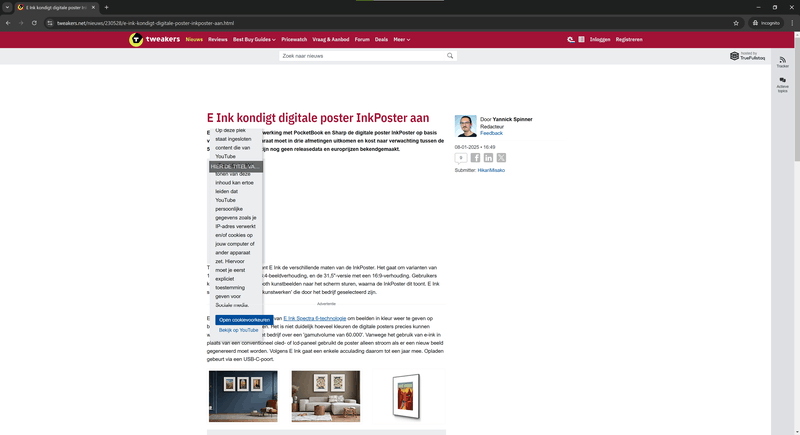This screenshot has width=800, height=435.
Task: Open Yannick Spinner author profile
Action: click(512, 119)
